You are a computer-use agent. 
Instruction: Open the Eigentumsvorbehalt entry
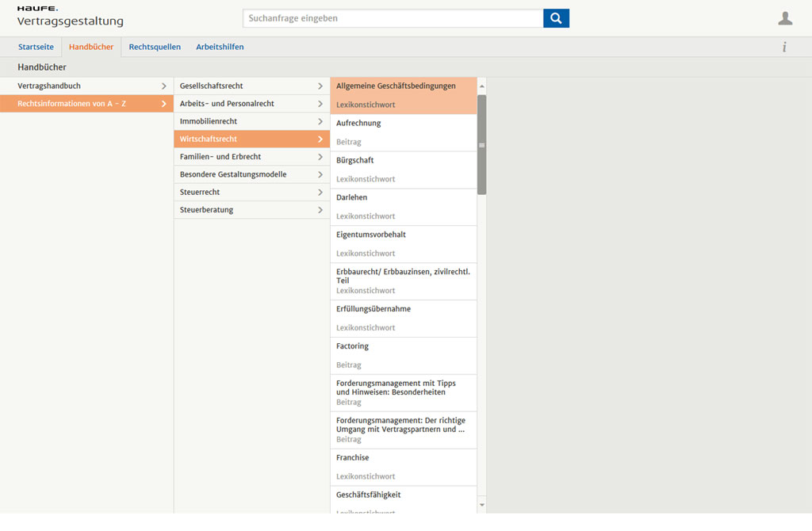click(x=404, y=244)
